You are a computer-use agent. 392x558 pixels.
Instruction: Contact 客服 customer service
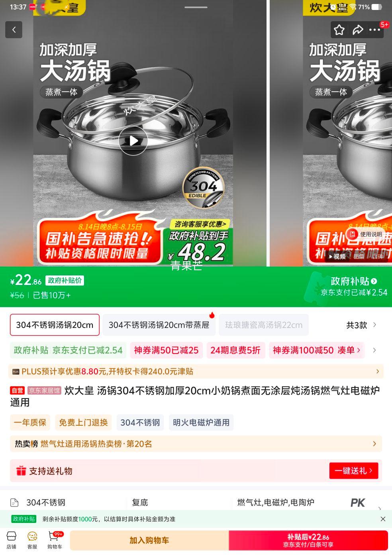32,540
